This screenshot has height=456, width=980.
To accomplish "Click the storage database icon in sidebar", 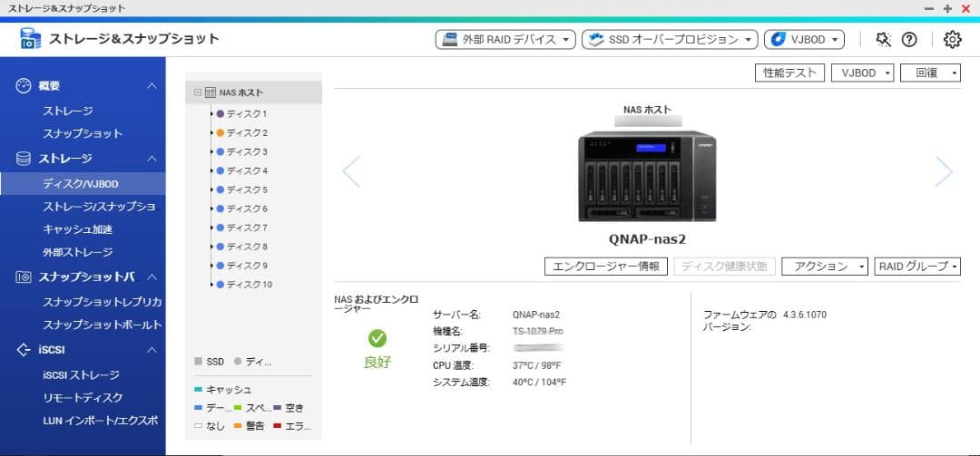I will click(23, 159).
